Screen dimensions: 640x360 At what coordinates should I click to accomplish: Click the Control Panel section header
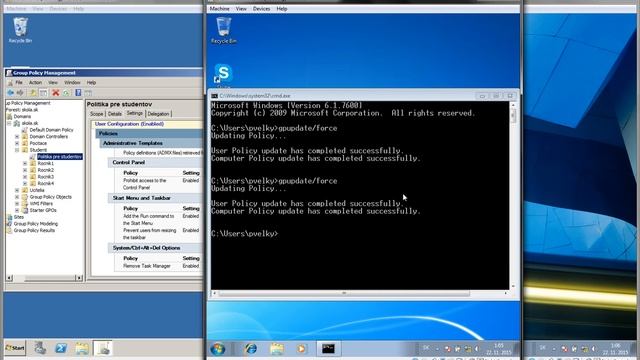[129, 162]
